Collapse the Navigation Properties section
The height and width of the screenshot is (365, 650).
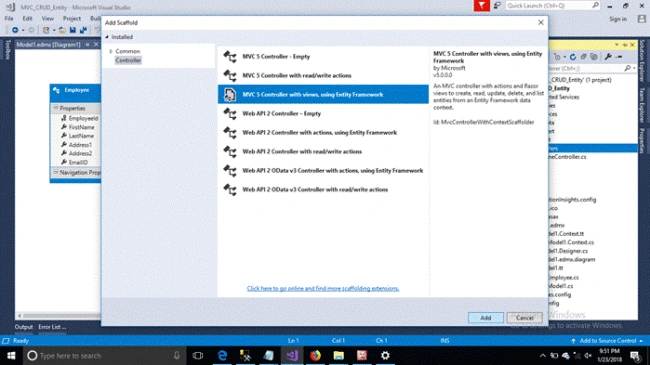(x=56, y=172)
